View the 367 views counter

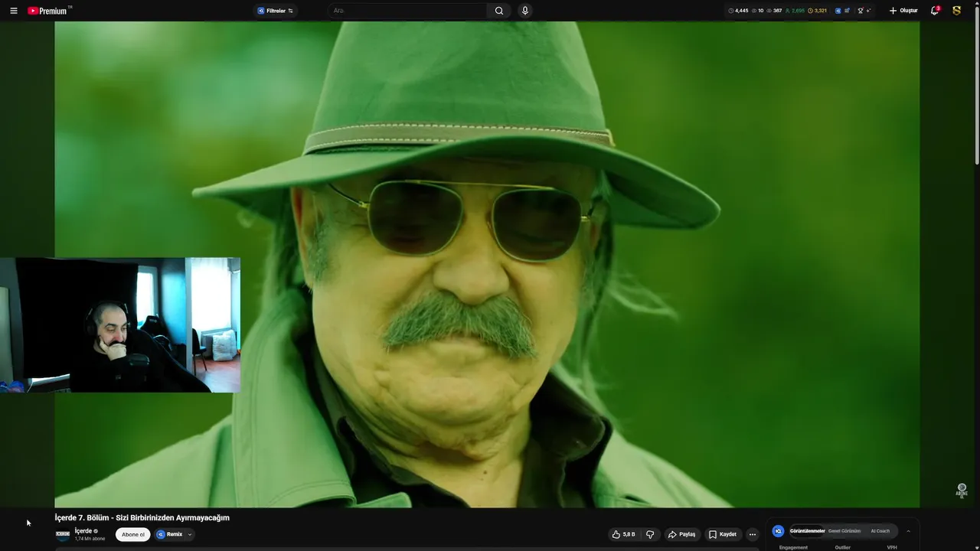pyautogui.click(x=774, y=11)
